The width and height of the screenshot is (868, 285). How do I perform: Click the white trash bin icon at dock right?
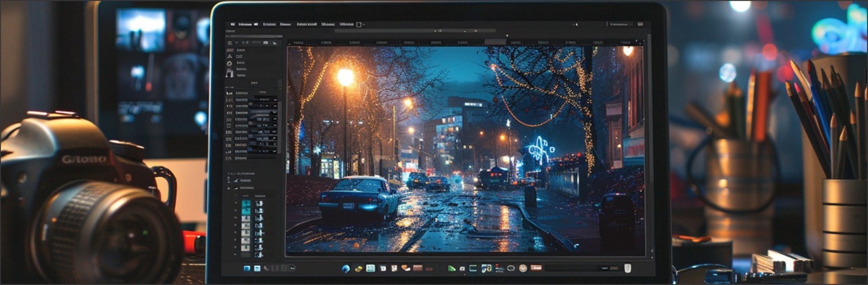pyautogui.click(x=628, y=268)
